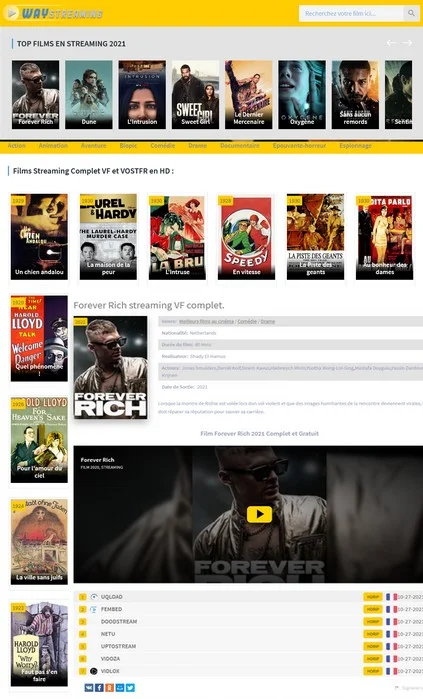Open Un chien andalou film
423x699 pixels.
coord(39,237)
